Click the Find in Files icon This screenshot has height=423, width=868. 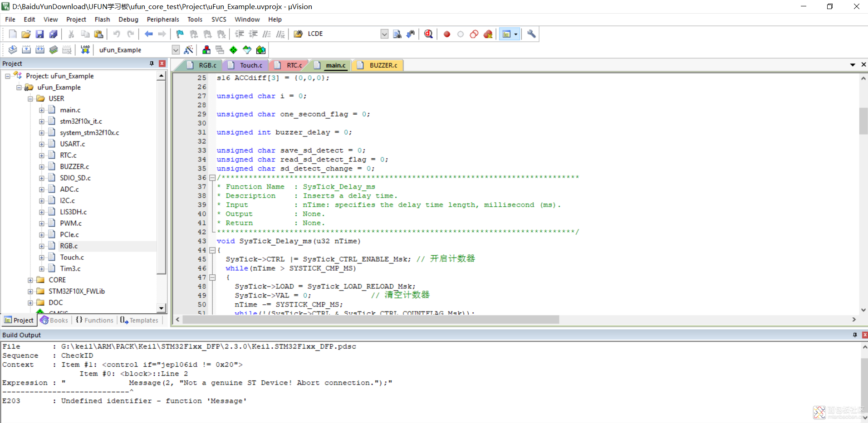tap(298, 34)
